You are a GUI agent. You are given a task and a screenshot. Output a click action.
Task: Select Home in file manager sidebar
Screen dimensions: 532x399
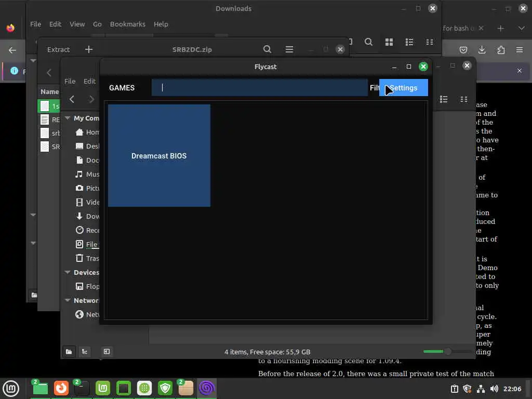click(87, 132)
